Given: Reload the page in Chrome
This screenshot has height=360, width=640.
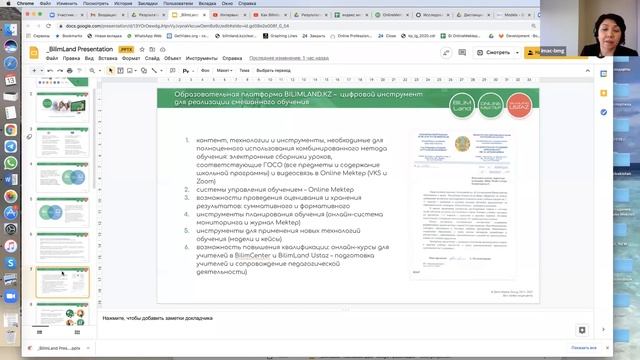Looking at the screenshot, I should pos(48,26).
